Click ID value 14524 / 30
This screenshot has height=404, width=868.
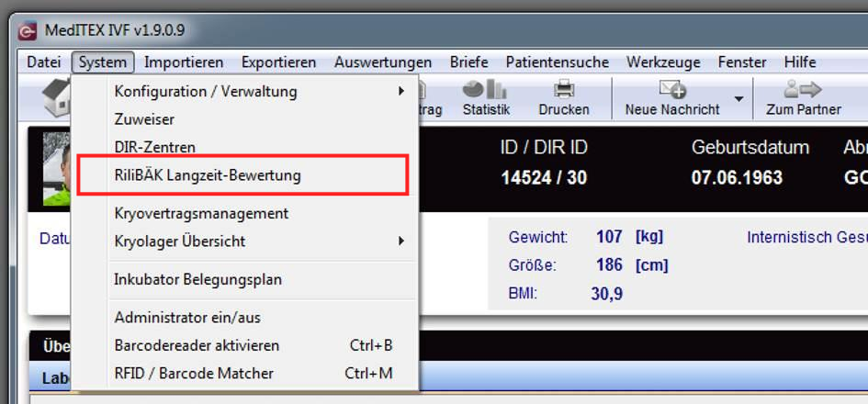point(544,177)
